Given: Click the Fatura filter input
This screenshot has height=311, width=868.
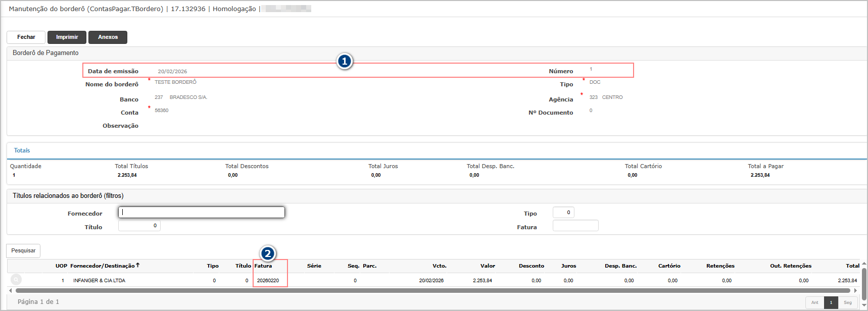Looking at the screenshot, I should click(575, 226).
